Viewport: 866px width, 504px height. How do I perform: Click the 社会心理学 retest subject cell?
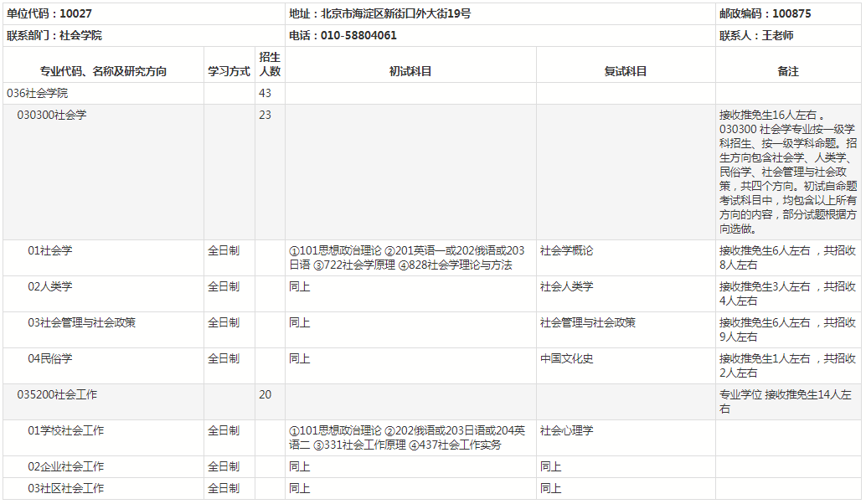point(567,430)
